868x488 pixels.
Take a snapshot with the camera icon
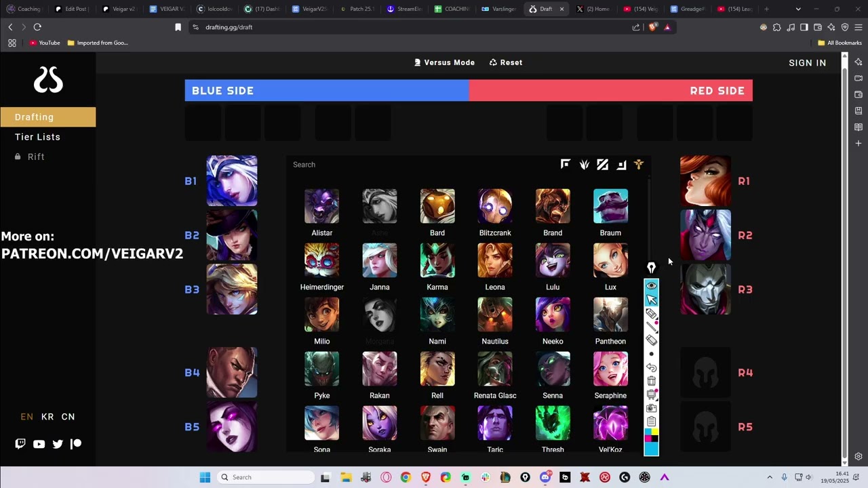pyautogui.click(x=651, y=408)
